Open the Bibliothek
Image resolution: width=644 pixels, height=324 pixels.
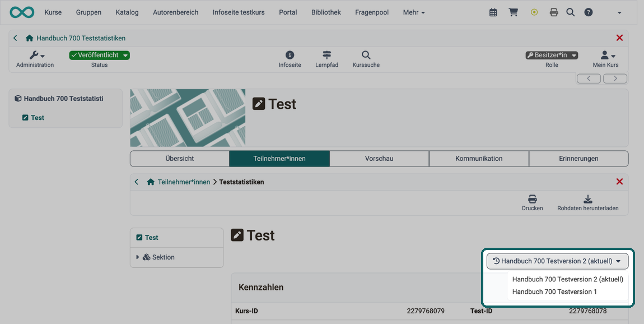click(326, 12)
